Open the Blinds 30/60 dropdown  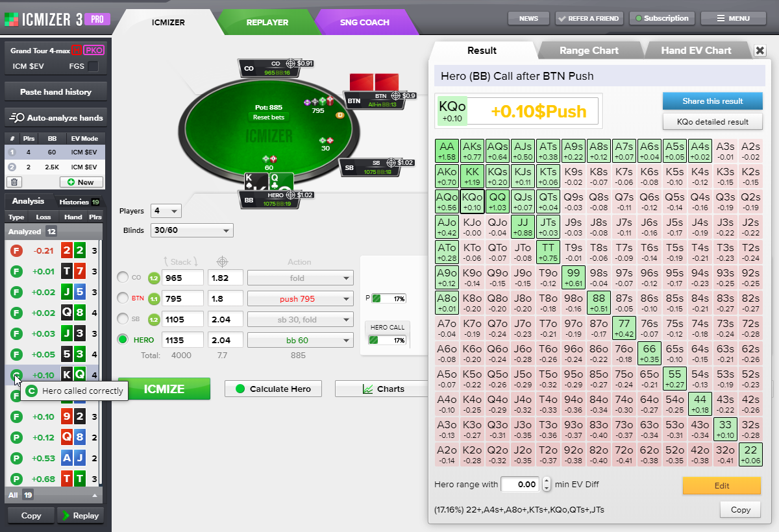[192, 230]
